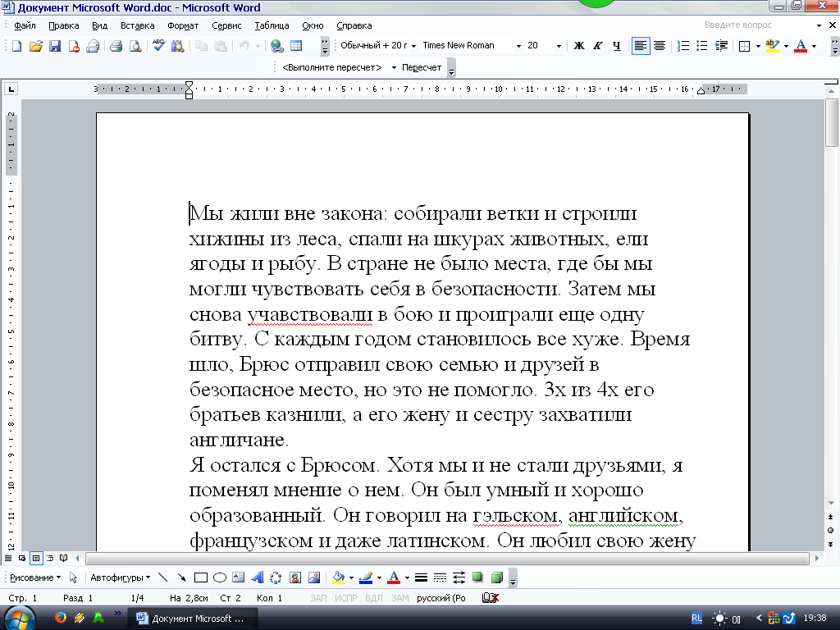This screenshot has height=630, width=840.
Task: Type a question in 'Введите вопрос' field
Action: pos(758,25)
